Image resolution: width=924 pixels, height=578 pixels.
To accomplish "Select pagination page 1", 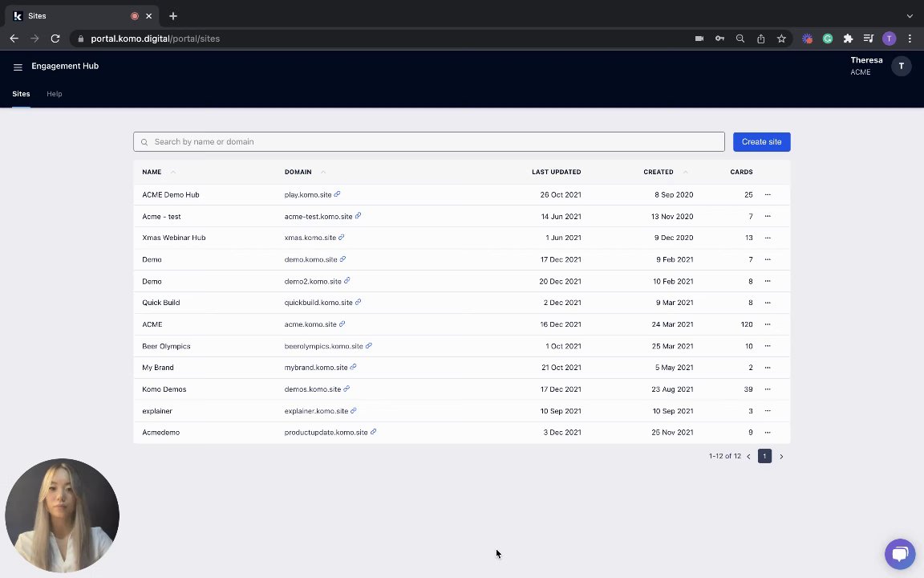I will (764, 456).
